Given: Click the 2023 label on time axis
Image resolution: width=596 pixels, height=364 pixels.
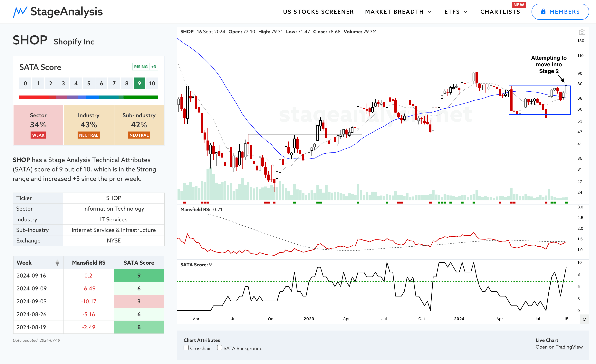Looking at the screenshot, I should pyautogui.click(x=309, y=319).
